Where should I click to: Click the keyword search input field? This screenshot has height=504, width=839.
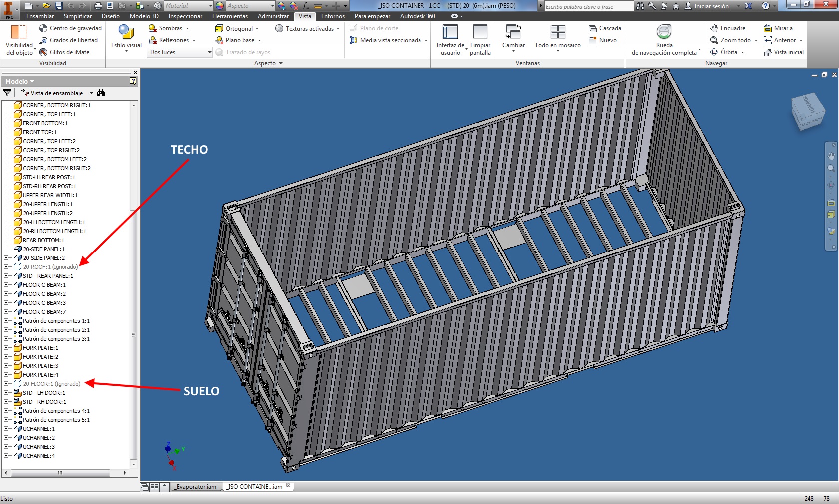(588, 6)
